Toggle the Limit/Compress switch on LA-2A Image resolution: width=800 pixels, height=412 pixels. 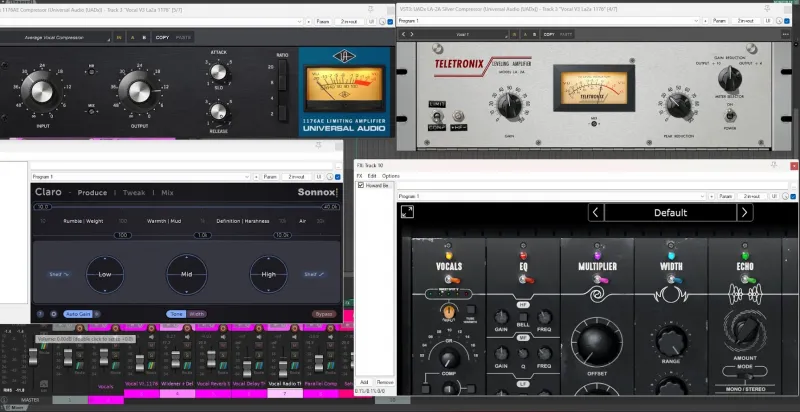(x=437, y=116)
